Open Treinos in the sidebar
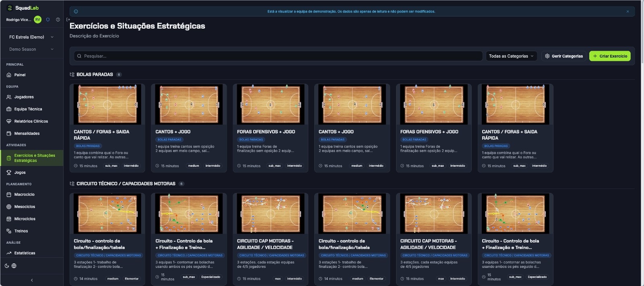Screen dimensions: 644x286 coord(32,231)
